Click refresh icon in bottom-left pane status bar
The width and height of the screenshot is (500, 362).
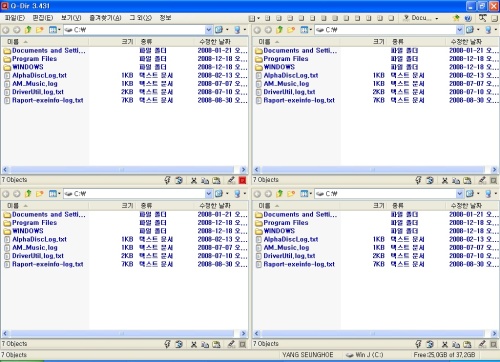(179, 344)
